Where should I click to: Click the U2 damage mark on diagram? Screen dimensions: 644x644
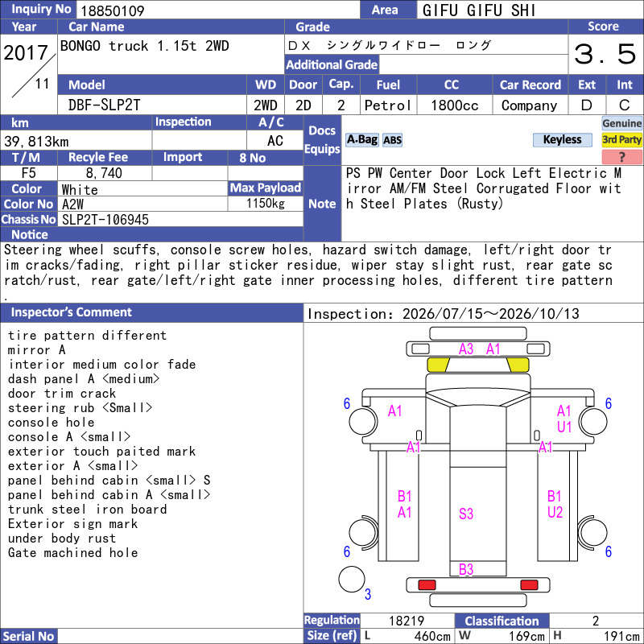555,512
